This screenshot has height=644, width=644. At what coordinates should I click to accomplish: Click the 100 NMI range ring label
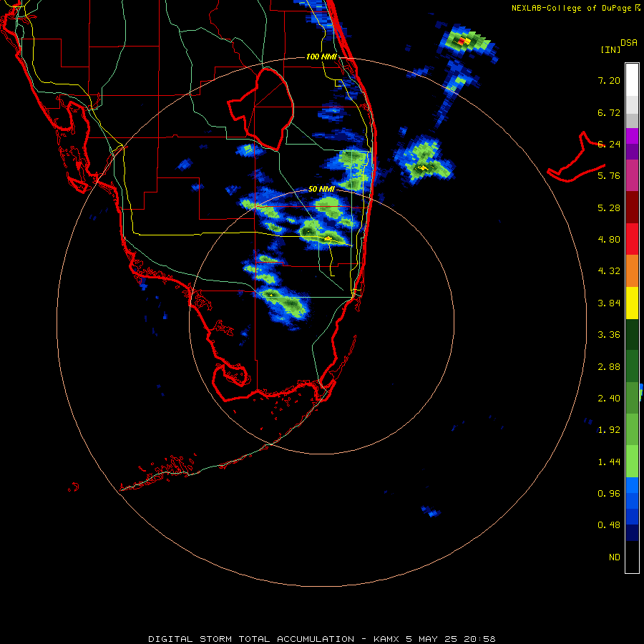tap(321, 57)
